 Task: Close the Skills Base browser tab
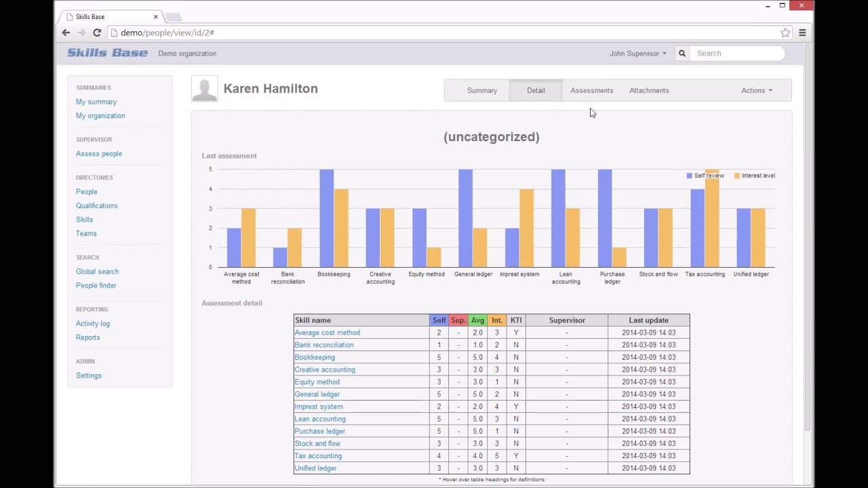coord(155,17)
